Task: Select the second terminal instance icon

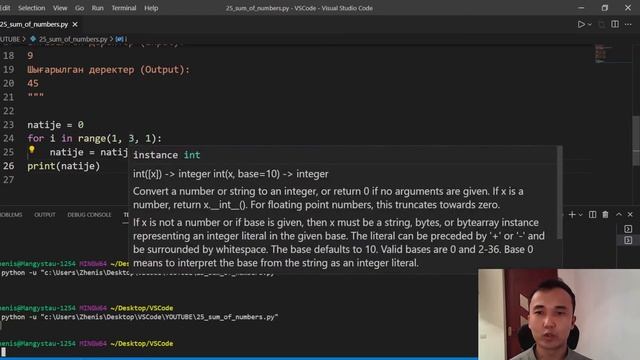Action: pos(628,240)
